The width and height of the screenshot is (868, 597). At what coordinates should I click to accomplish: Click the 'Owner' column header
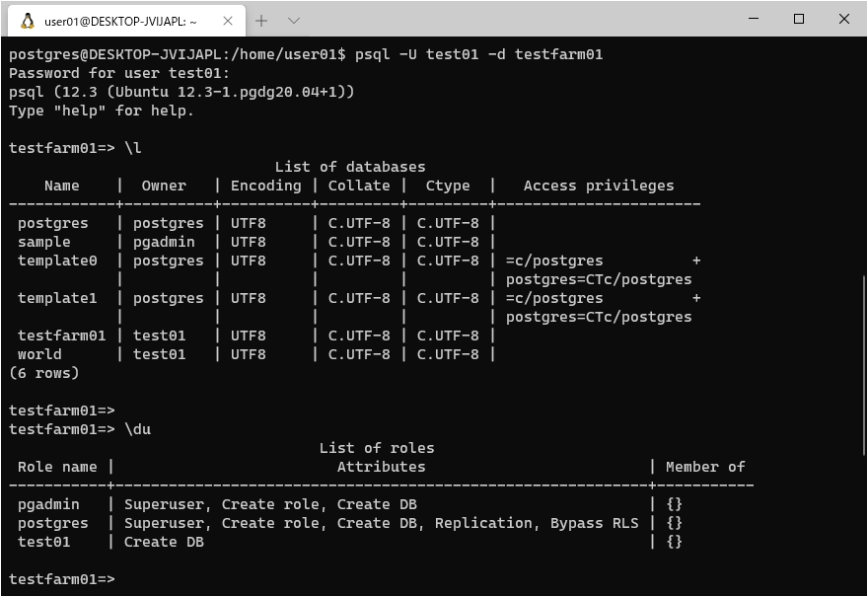(164, 186)
